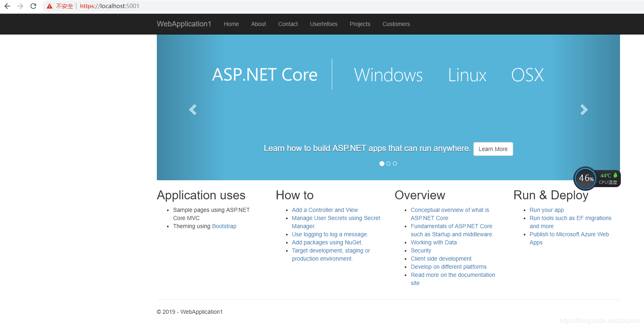
Task: Open Use logging to log a message link
Action: (330, 234)
